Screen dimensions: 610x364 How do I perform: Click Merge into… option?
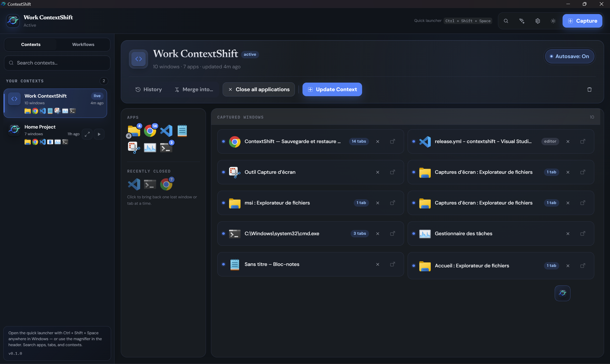[x=194, y=89]
